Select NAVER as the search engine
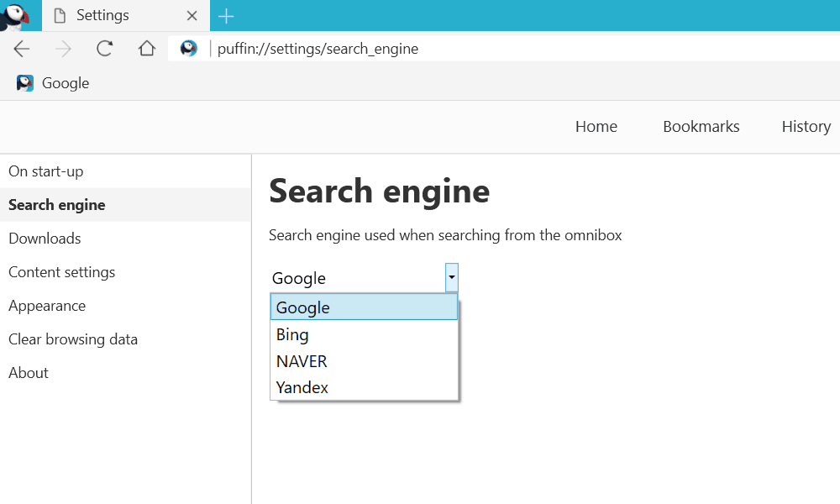The height and width of the screenshot is (504, 840). point(302,360)
